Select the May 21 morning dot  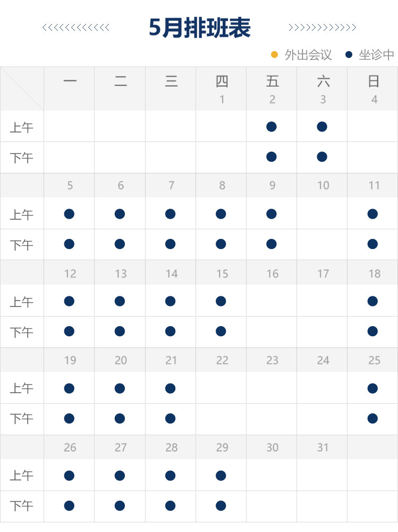(x=170, y=388)
